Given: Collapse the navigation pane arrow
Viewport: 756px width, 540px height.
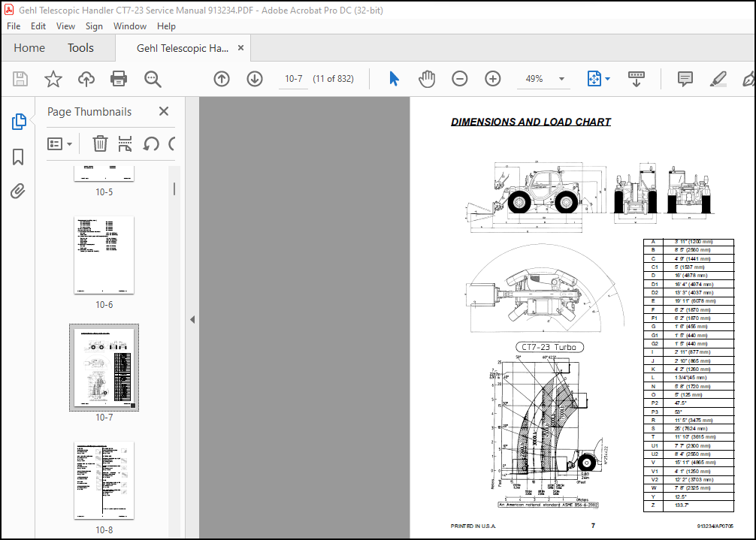Looking at the screenshot, I should (192, 319).
